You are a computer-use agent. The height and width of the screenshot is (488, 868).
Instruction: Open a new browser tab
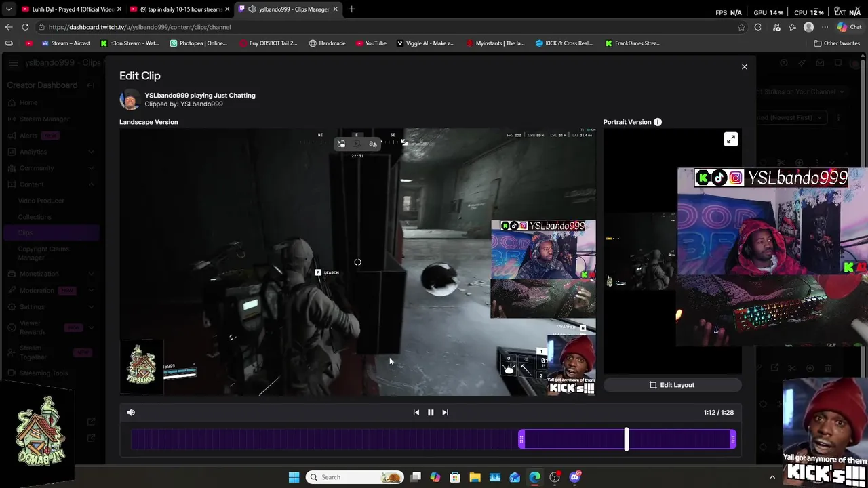pyautogui.click(x=351, y=9)
